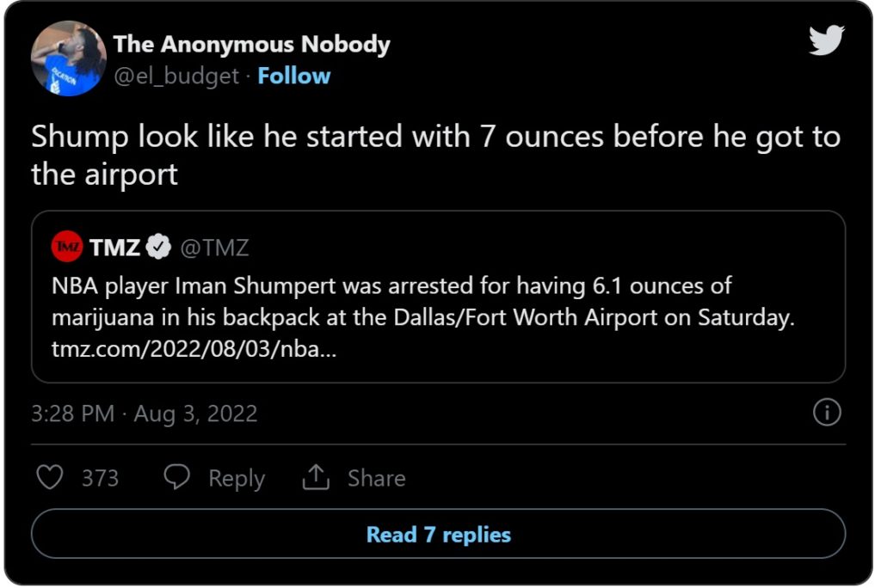Click the Share text label
This screenshot has width=881, height=588.
point(376,478)
